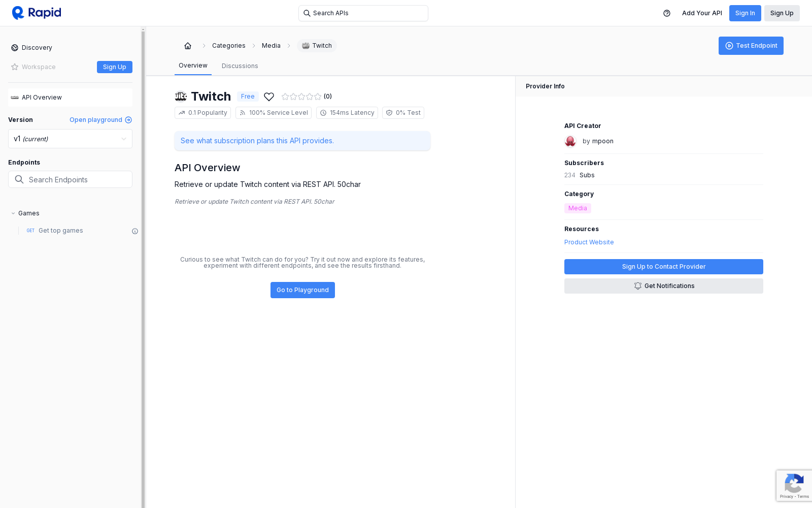
Task: Open the Product Website link
Action: click(589, 242)
